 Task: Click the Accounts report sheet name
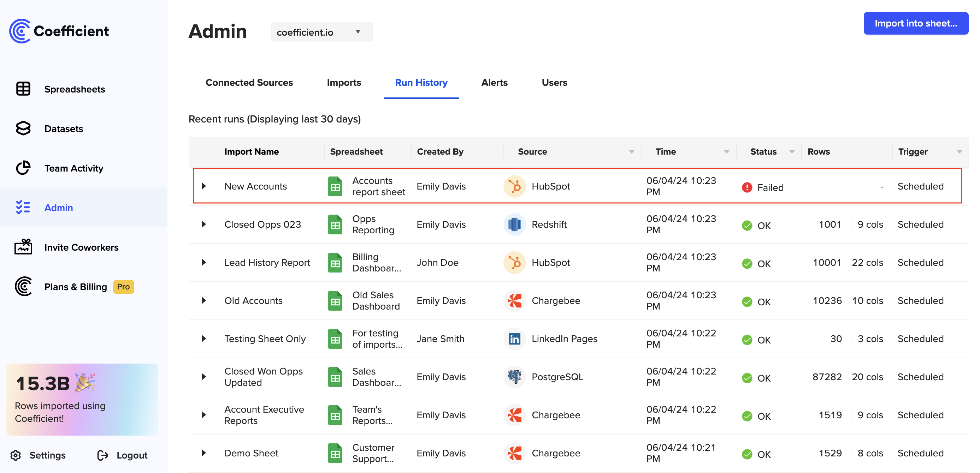[x=378, y=186]
